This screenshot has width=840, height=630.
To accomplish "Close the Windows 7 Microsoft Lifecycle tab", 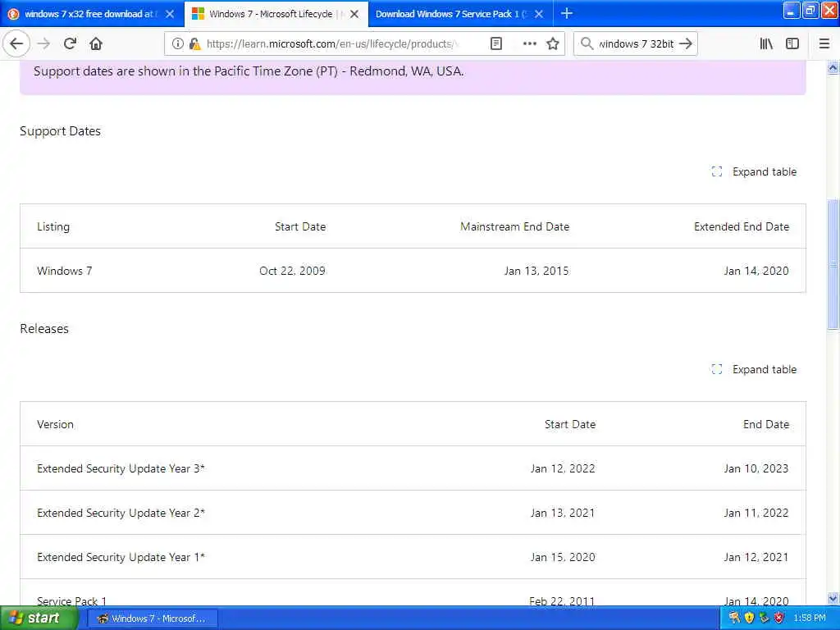I will tap(354, 14).
